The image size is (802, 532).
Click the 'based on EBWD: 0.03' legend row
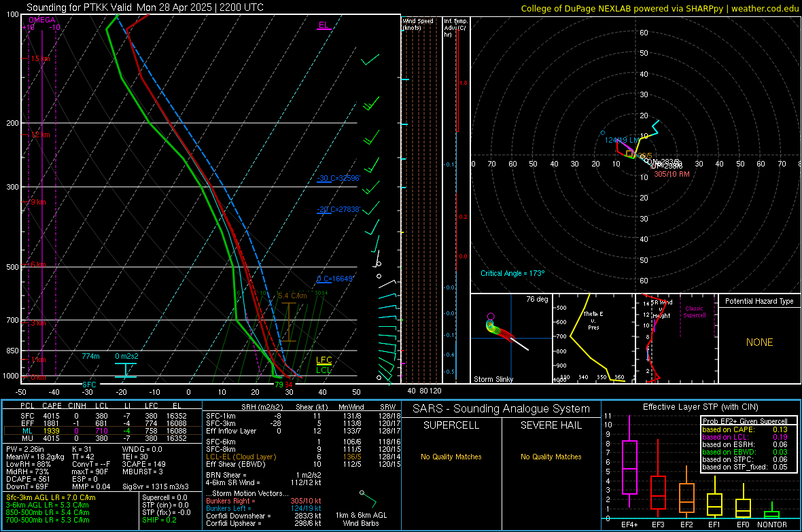click(745, 452)
